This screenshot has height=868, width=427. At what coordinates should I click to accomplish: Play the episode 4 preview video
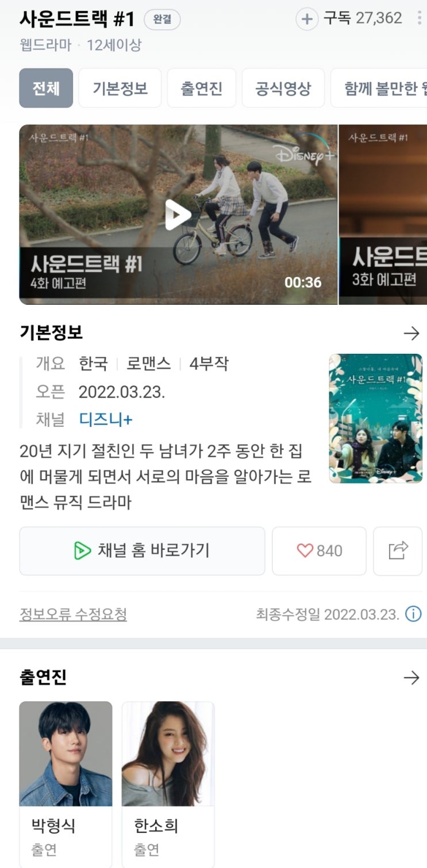point(178,215)
